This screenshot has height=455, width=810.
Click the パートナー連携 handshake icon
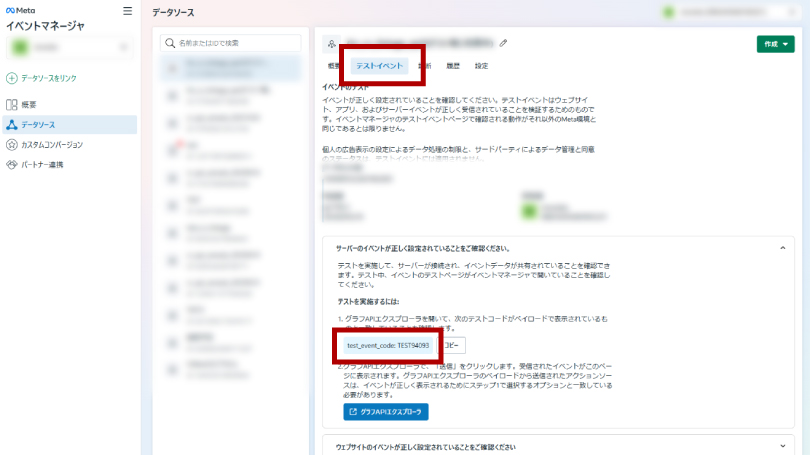(11, 165)
